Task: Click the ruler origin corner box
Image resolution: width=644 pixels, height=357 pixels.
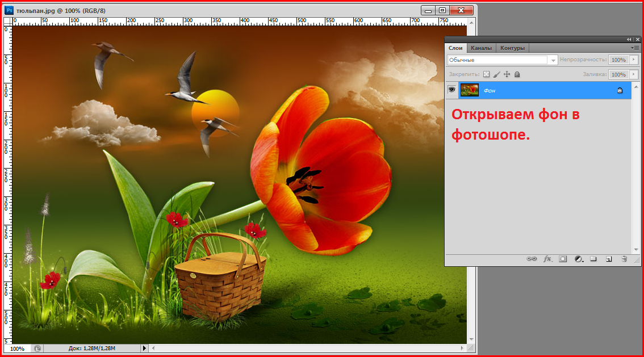Action: pyautogui.click(x=8, y=22)
